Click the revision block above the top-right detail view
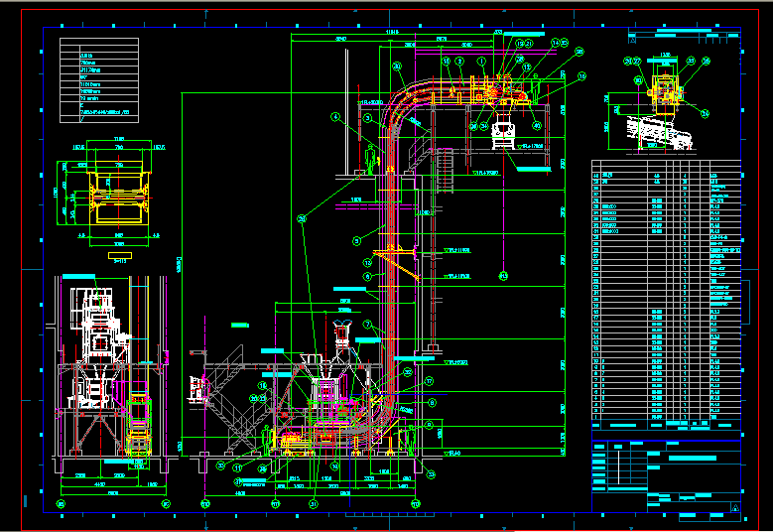Viewport: 773px width, 532px height. [x=685, y=38]
